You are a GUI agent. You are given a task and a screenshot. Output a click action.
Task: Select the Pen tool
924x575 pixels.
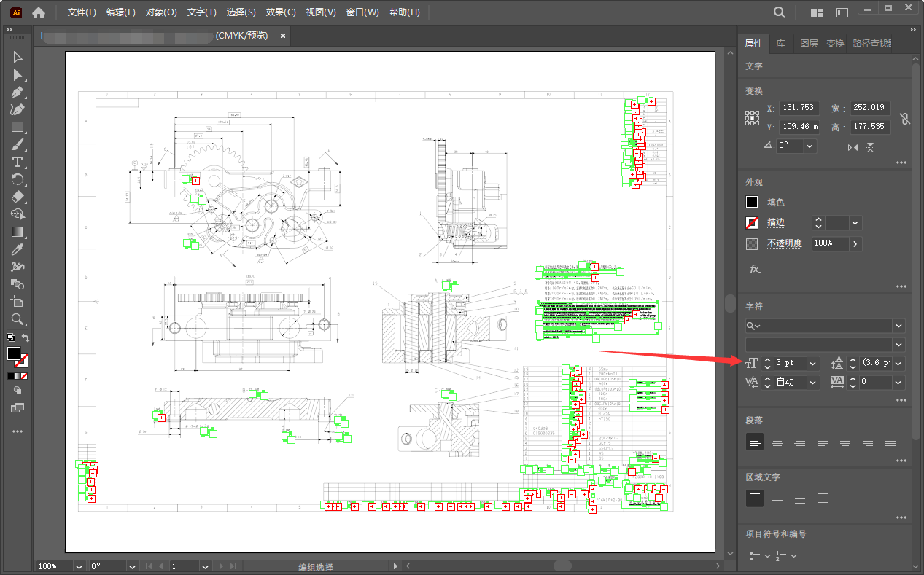tap(18, 93)
